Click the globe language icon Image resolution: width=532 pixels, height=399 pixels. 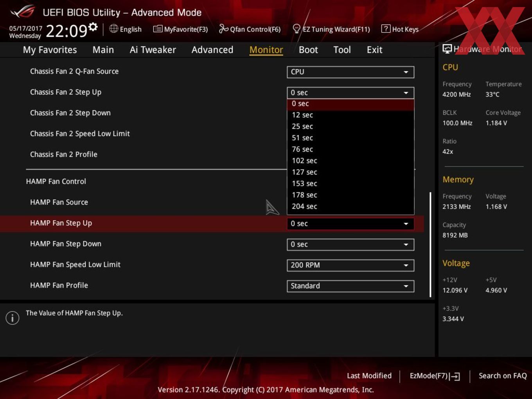pyautogui.click(x=113, y=29)
